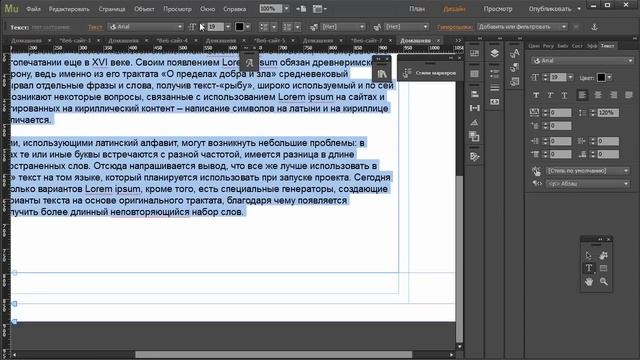Open the Transform triangle panel icon
Screen dimensions: 640x360
pyautogui.click(x=474, y=122)
